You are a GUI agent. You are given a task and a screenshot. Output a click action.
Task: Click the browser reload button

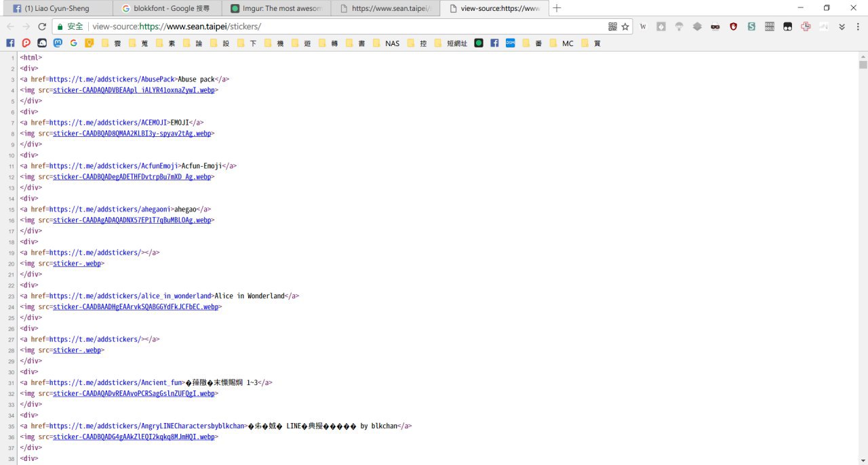pyautogui.click(x=42, y=26)
